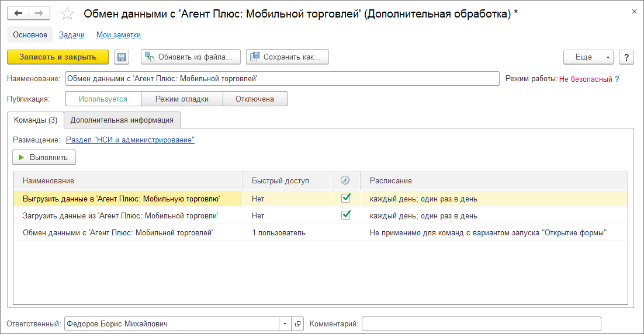Screen dimensions: 644x334
Task: Switch to Дополнительная информация tab
Action: point(122,120)
